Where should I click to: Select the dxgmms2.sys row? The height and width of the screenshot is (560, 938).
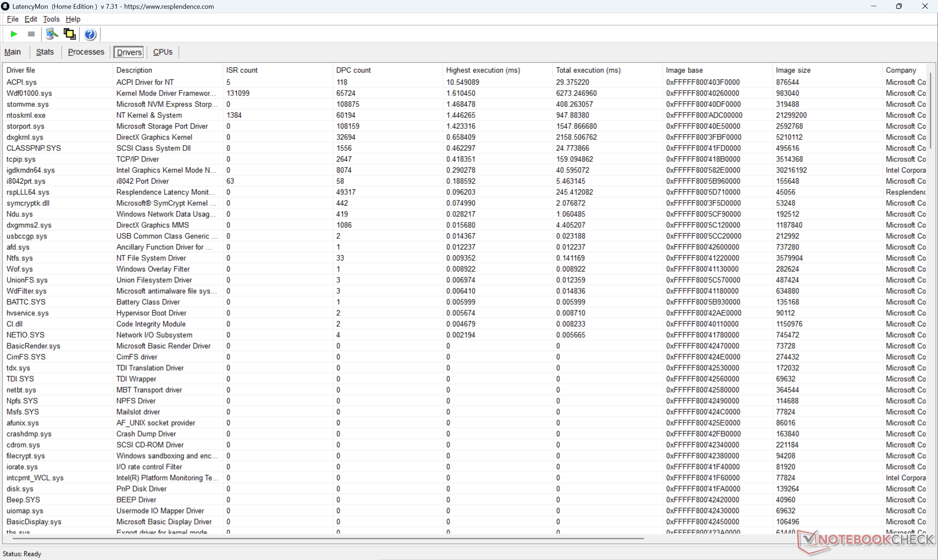[464, 225]
